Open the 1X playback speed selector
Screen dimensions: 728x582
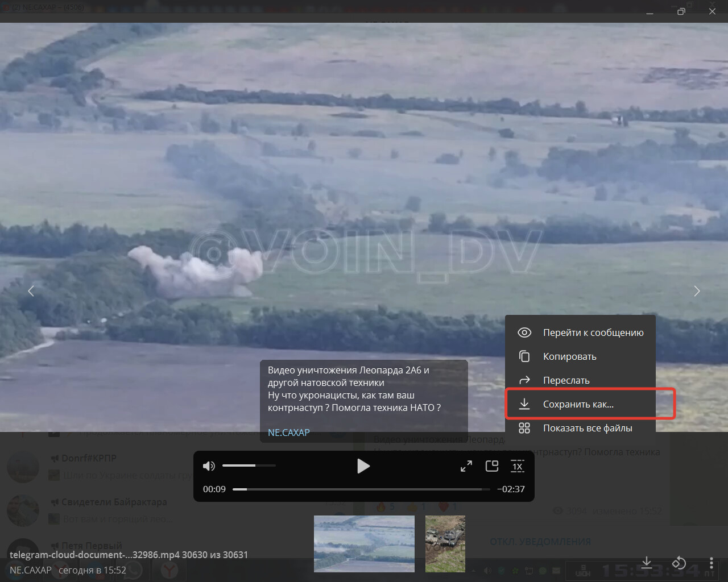[x=517, y=466]
